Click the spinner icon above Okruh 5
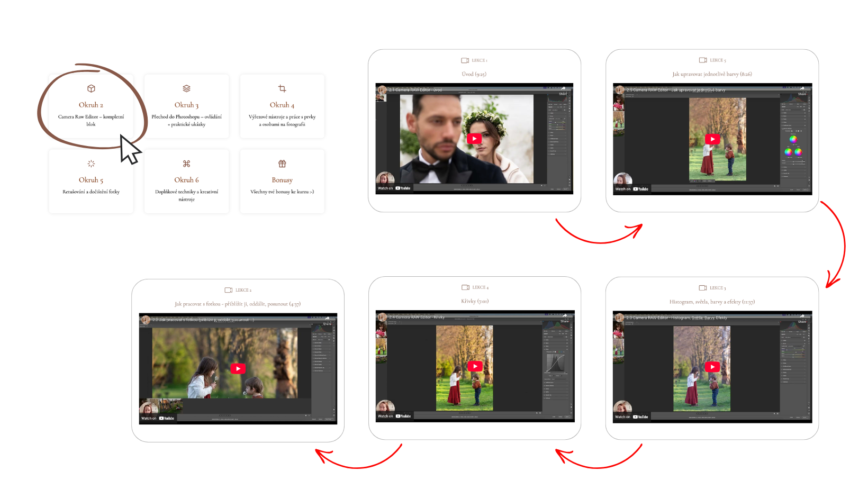This screenshot has height=489, width=868. pos(91,164)
